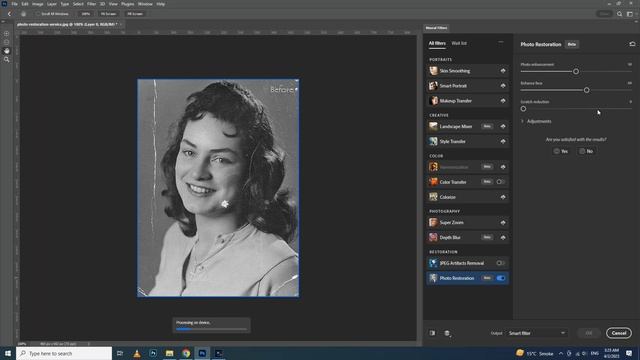This screenshot has height=360, width=640.
Task: Click the portrait photo on canvas
Action: [x=218, y=188]
